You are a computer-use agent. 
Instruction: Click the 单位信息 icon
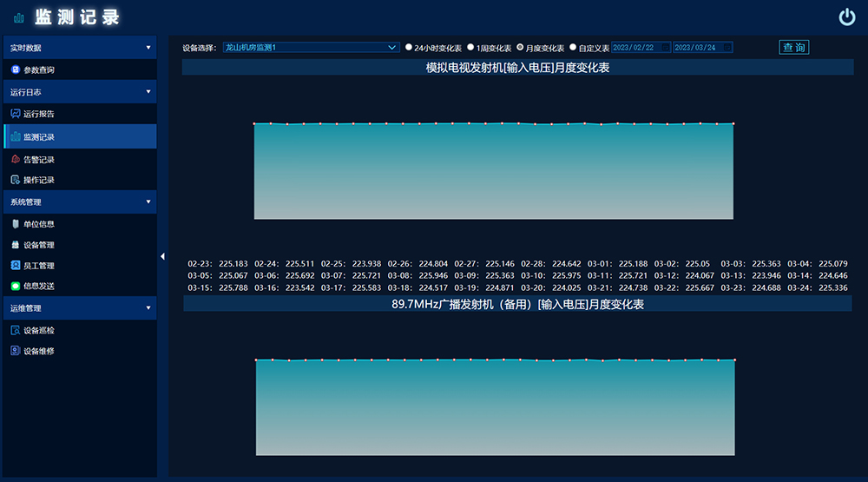[16, 224]
